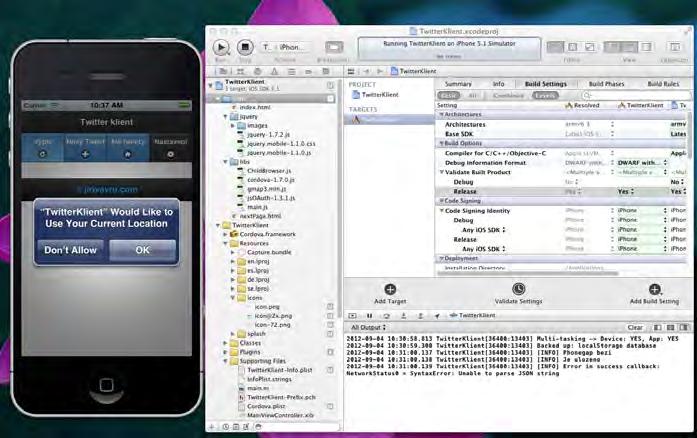Open the Build Settings tab
The width and height of the screenshot is (697, 438).
(545, 84)
